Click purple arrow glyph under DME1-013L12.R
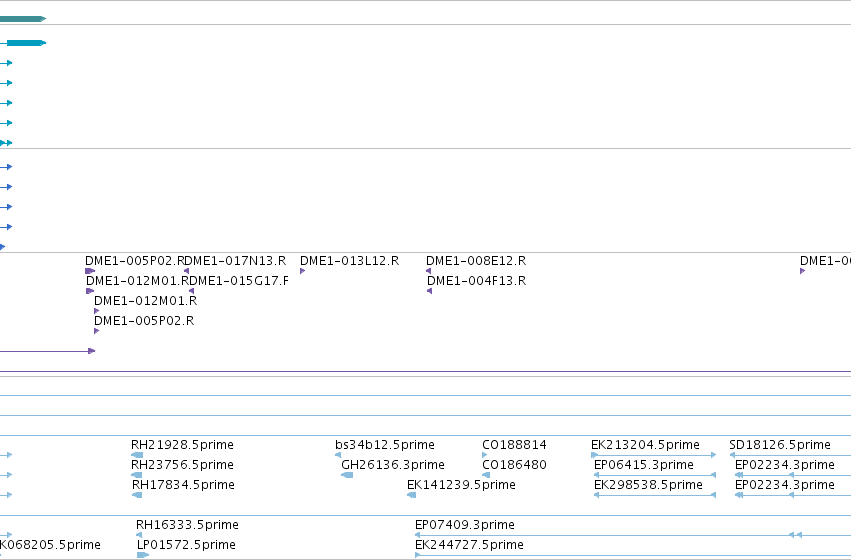Image resolution: width=851 pixels, height=560 pixels. tap(302, 271)
